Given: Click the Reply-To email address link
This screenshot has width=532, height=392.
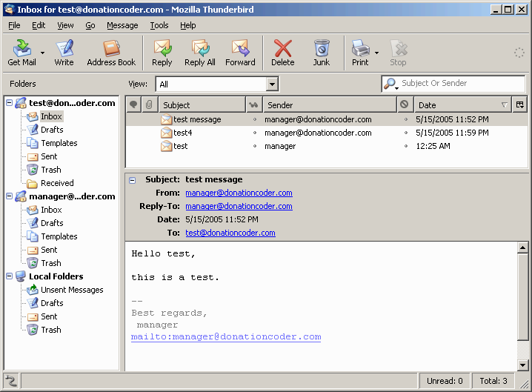Looking at the screenshot, I should click(x=239, y=206).
